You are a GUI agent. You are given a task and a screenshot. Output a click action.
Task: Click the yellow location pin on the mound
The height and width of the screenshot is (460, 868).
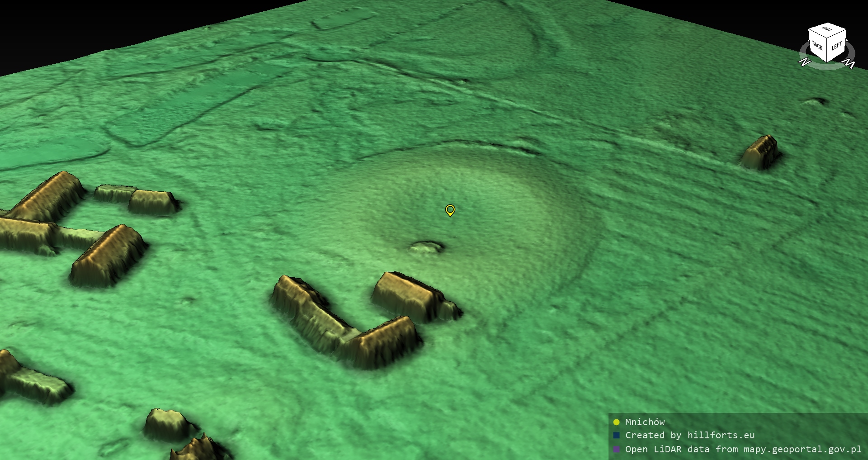[450, 210]
